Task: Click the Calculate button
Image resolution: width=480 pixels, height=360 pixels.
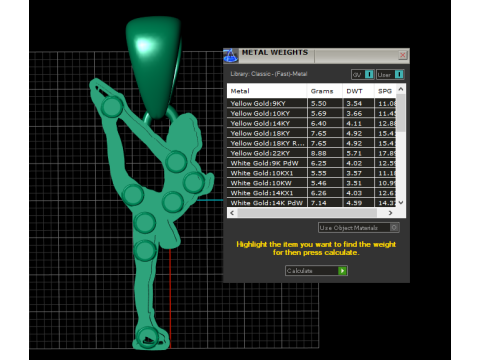Action: [316, 271]
